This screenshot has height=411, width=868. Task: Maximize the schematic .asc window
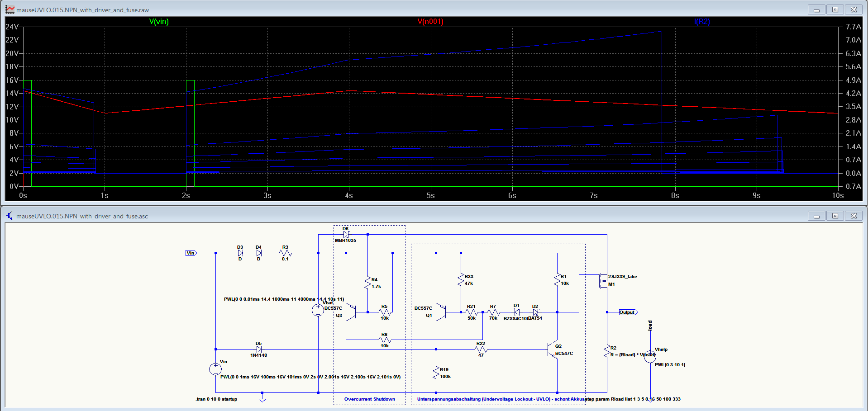(835, 216)
